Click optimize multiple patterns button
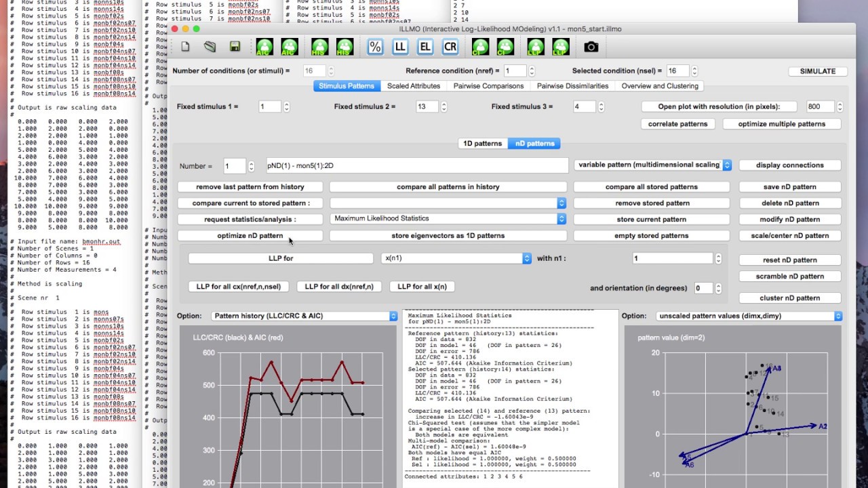 [781, 124]
